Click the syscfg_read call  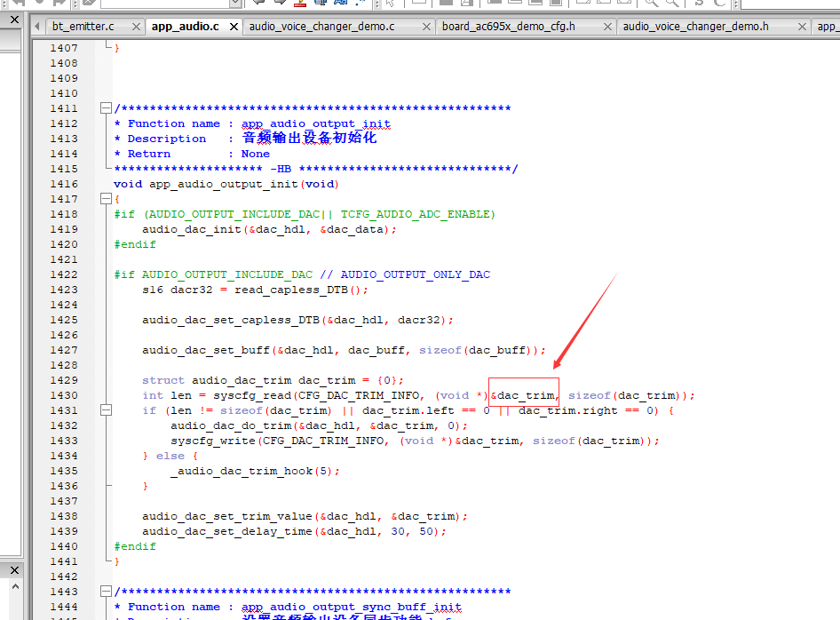[252, 395]
